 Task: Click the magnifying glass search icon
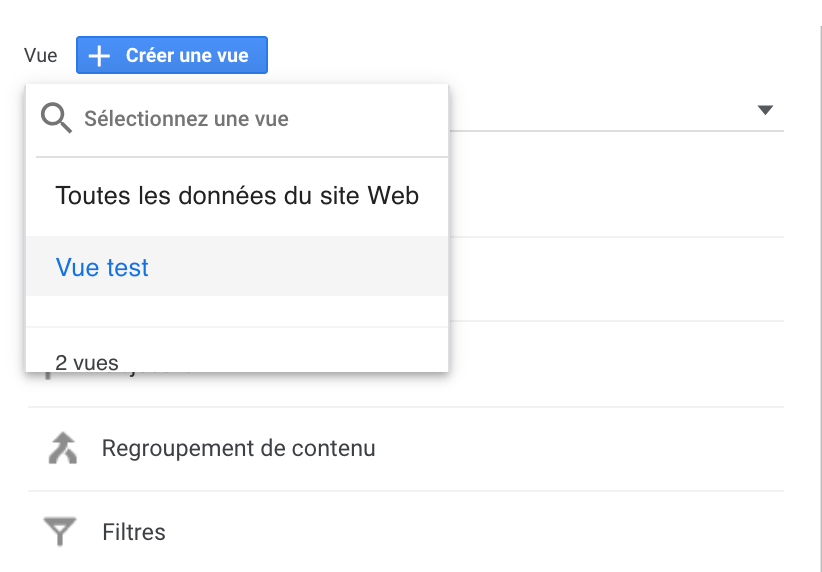coord(56,118)
